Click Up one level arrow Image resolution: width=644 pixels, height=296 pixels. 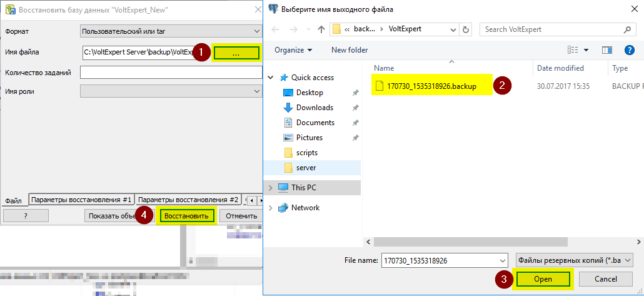(321, 29)
